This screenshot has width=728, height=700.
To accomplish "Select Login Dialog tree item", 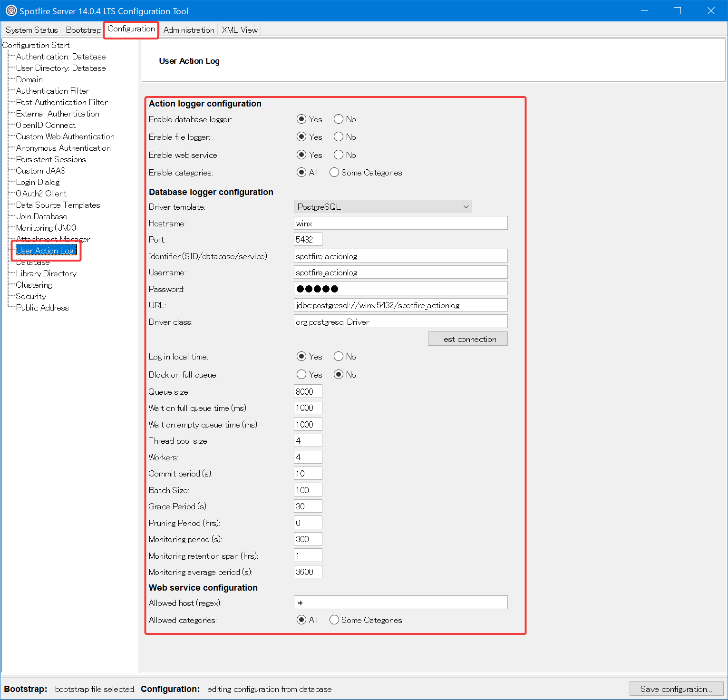I will tap(38, 182).
